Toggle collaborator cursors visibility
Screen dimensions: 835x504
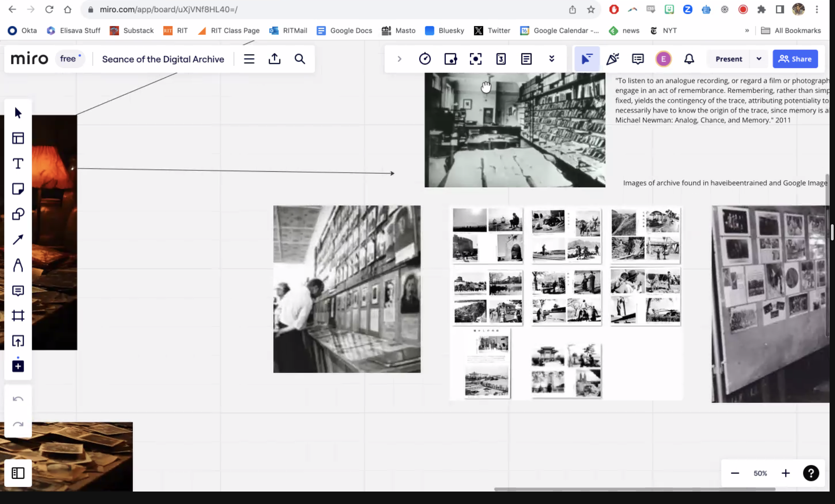[x=587, y=59]
